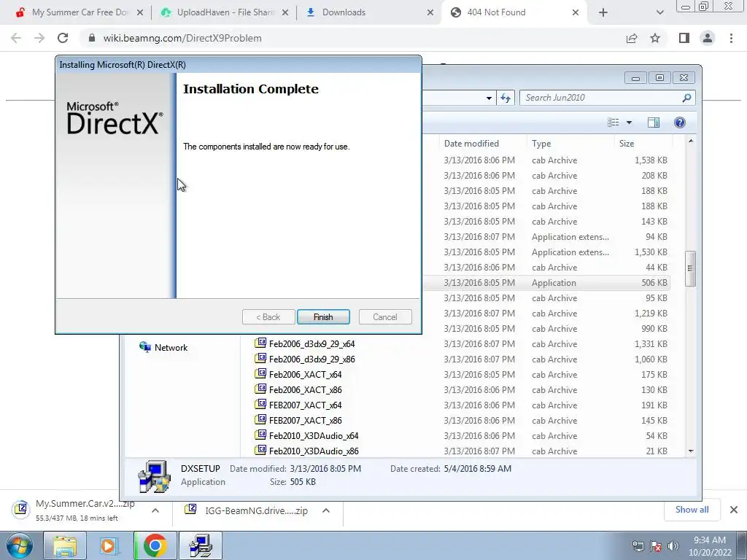This screenshot has width=747, height=560.
Task: Refresh the Explorer folder view
Action: pyautogui.click(x=506, y=98)
